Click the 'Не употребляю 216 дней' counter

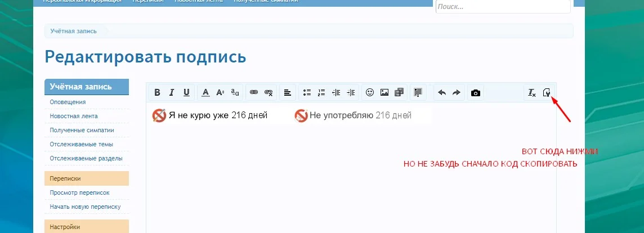353,115
